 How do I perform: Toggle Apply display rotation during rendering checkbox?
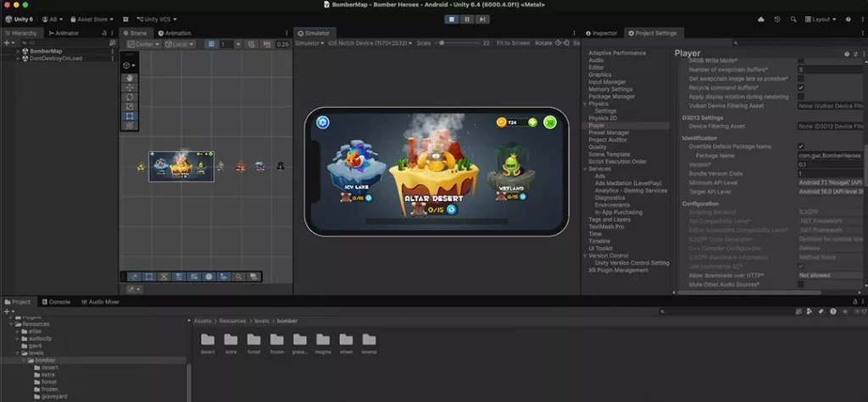[x=800, y=97]
